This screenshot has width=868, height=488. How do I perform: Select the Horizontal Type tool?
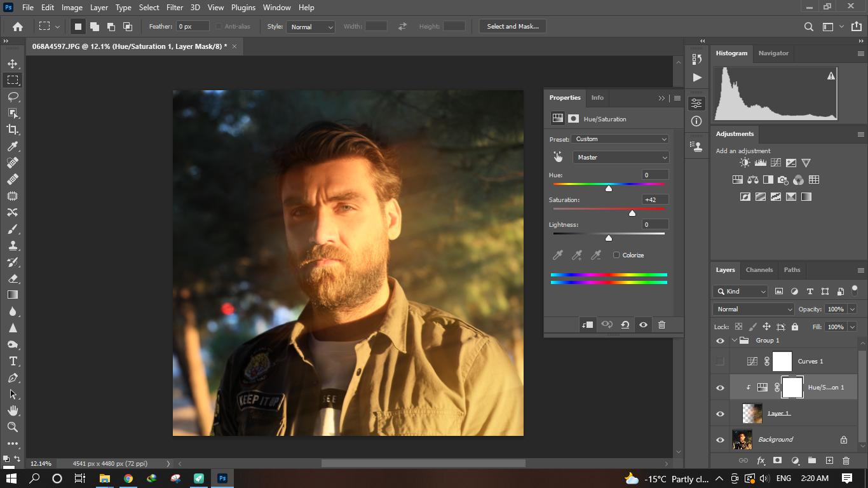[x=12, y=361]
